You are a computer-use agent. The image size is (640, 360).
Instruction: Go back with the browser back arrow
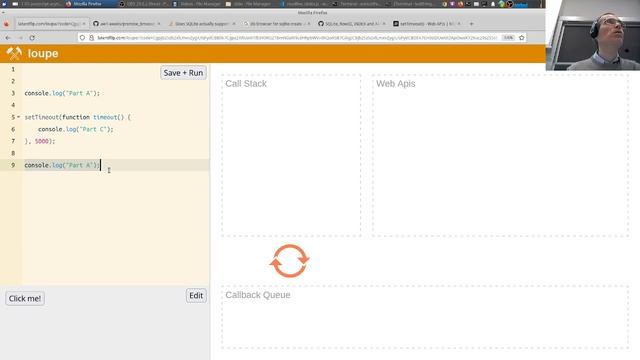click(x=8, y=38)
